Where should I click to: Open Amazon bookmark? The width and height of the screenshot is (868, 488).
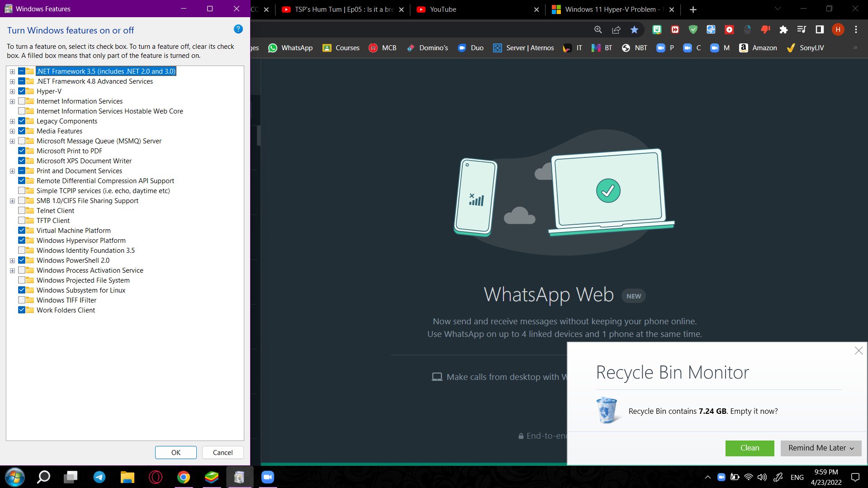(758, 48)
